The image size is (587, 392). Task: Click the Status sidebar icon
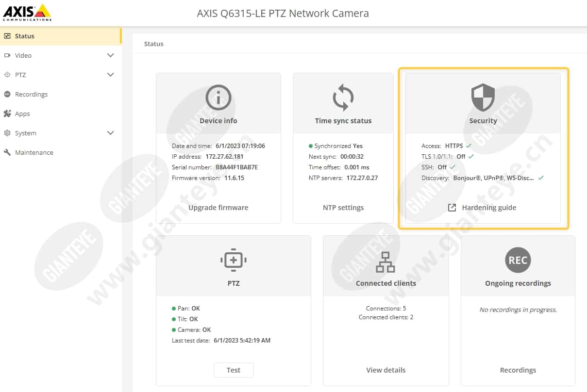tap(7, 36)
